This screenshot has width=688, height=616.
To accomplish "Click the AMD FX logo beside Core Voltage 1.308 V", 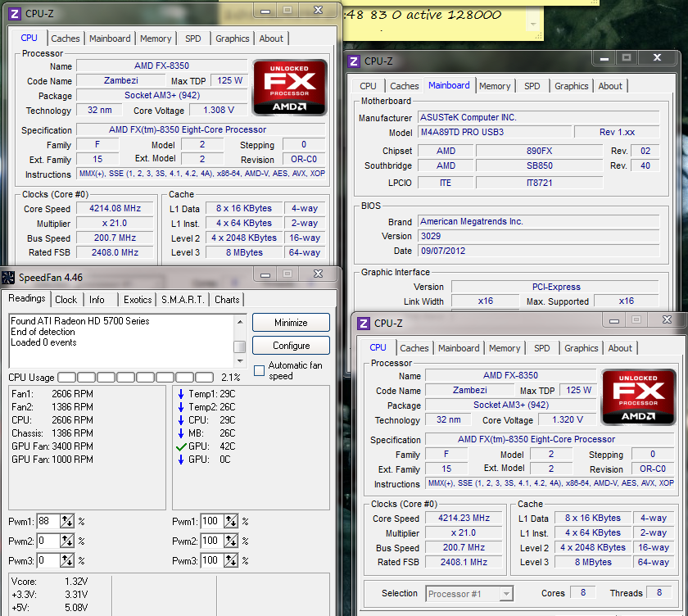I will coord(290,88).
